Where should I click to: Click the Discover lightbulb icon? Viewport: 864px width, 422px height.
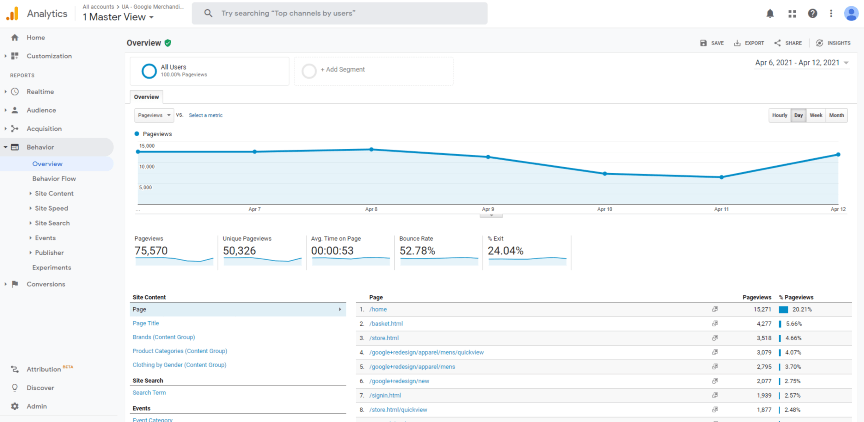pos(15,388)
